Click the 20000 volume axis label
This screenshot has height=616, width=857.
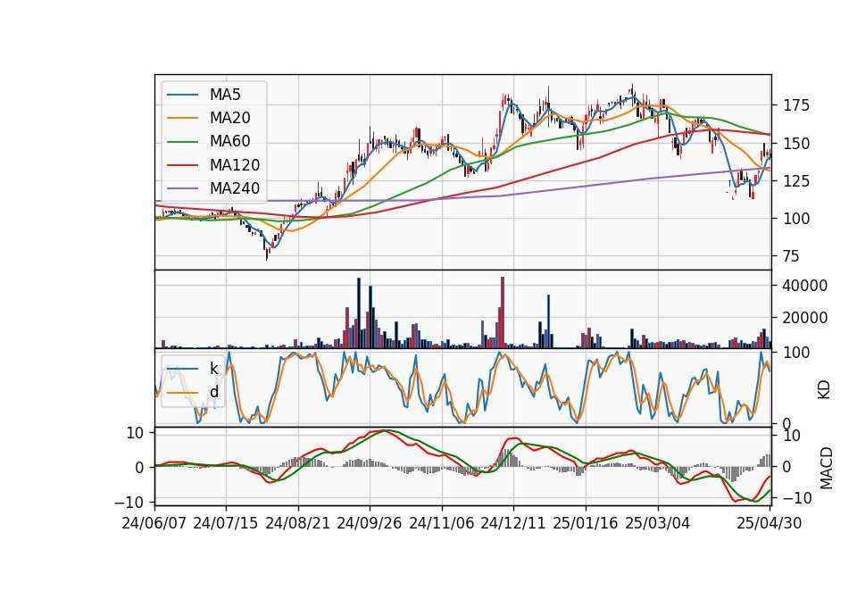pos(805,318)
